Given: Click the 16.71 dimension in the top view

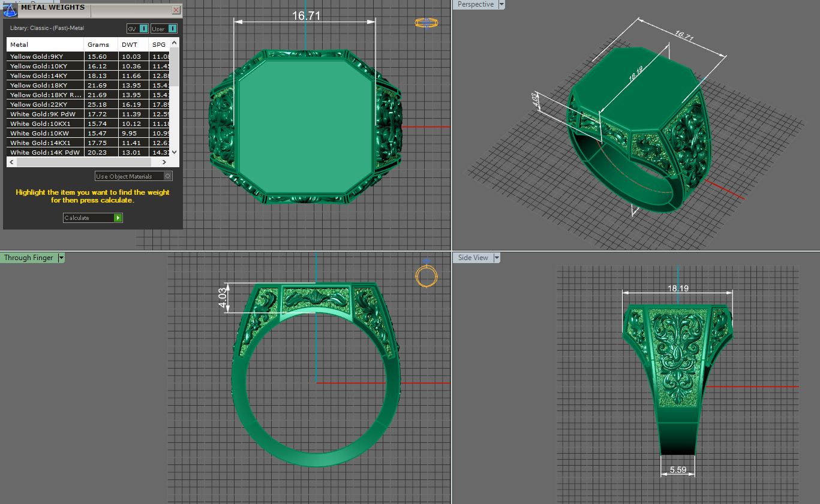Looking at the screenshot, I should pos(306,16).
